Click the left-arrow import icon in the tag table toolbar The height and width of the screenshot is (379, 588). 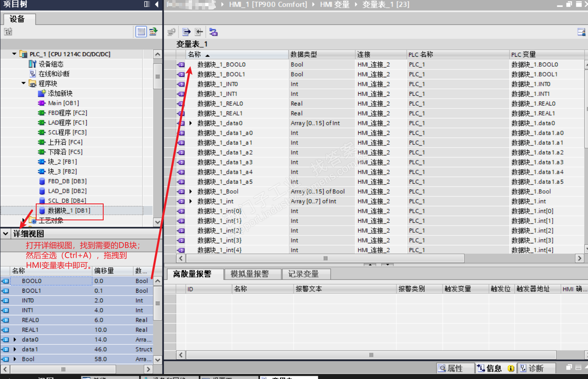click(x=199, y=32)
